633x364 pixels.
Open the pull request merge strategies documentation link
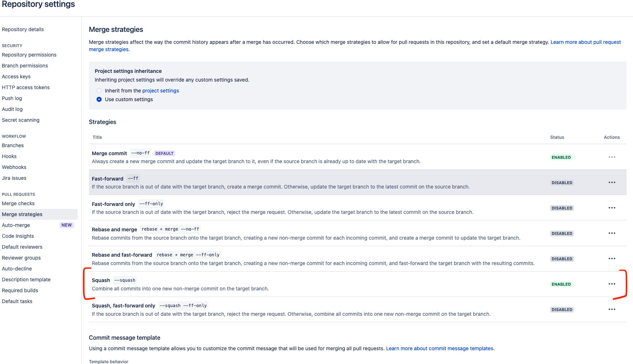point(585,42)
